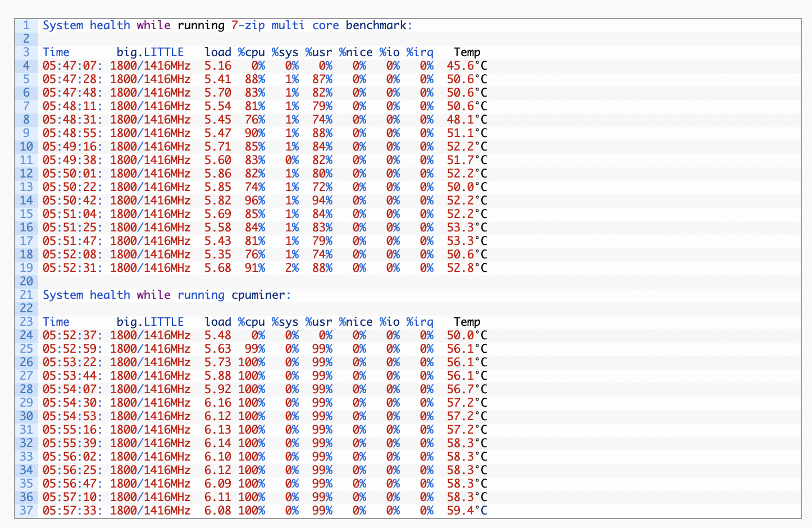Click line number 37 in the gutter
812x528 pixels.
click(x=26, y=511)
